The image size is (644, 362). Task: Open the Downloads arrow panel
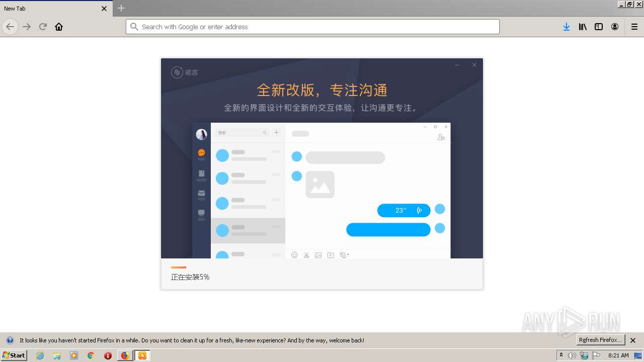567,27
